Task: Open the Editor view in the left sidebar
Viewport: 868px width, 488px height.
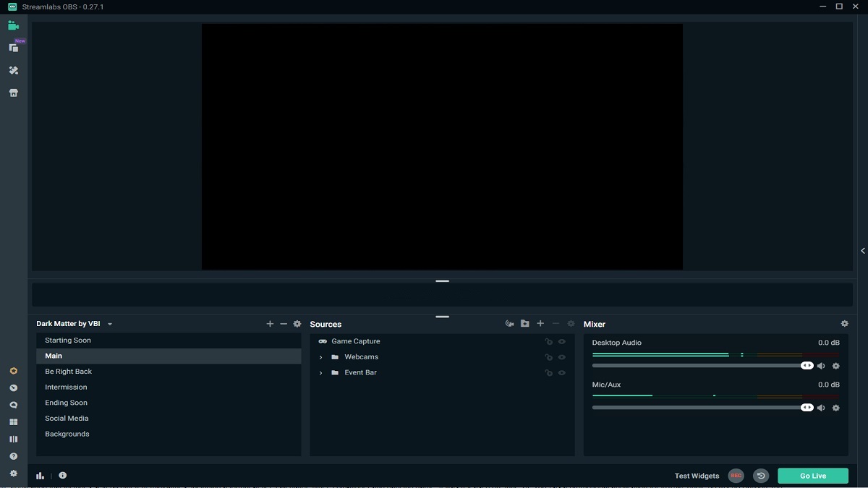Action: [13, 25]
